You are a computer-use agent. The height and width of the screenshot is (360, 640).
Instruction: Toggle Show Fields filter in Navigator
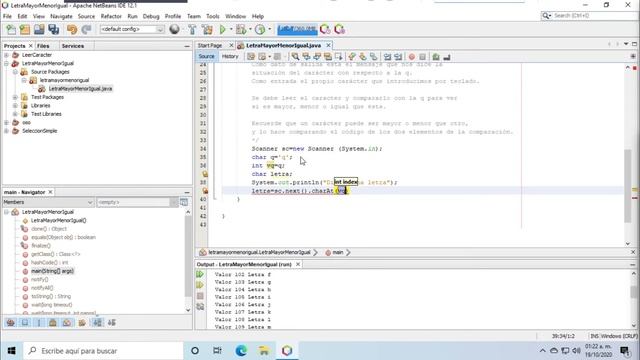(x=25, y=322)
